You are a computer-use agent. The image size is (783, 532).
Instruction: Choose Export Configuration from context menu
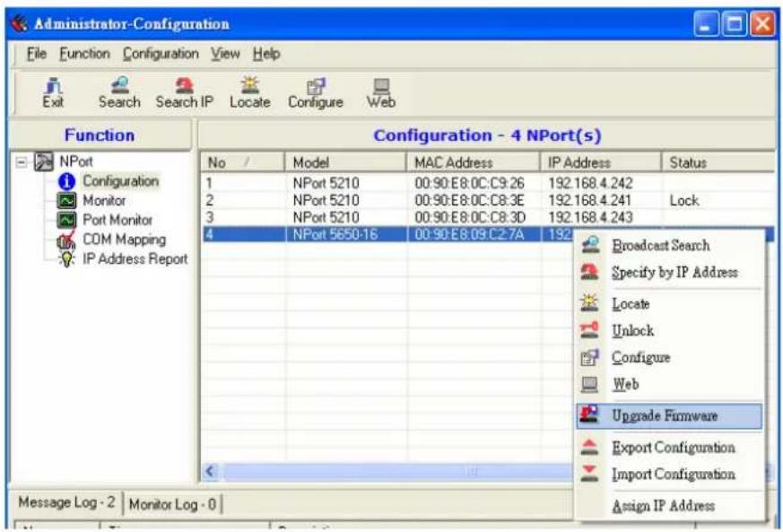[x=670, y=448]
